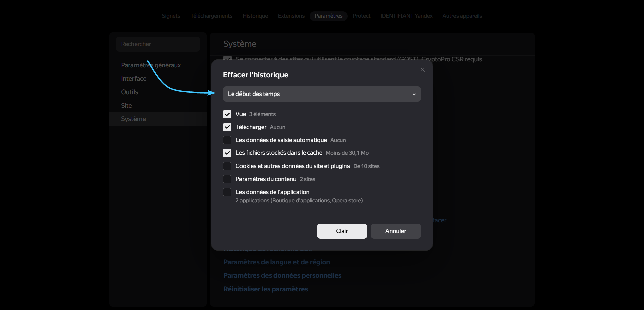Close the Effacer l'historique dialog
Viewport: 644px width, 310px height.
pyautogui.click(x=423, y=70)
